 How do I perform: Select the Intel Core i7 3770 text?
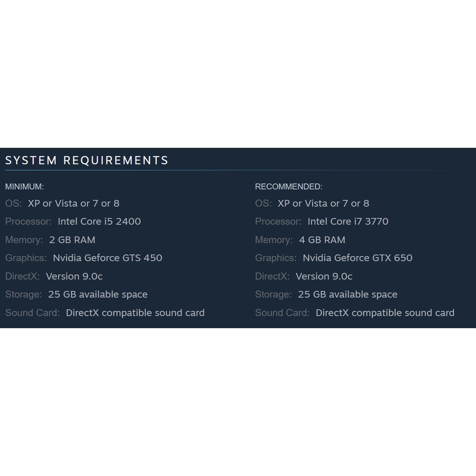point(348,221)
